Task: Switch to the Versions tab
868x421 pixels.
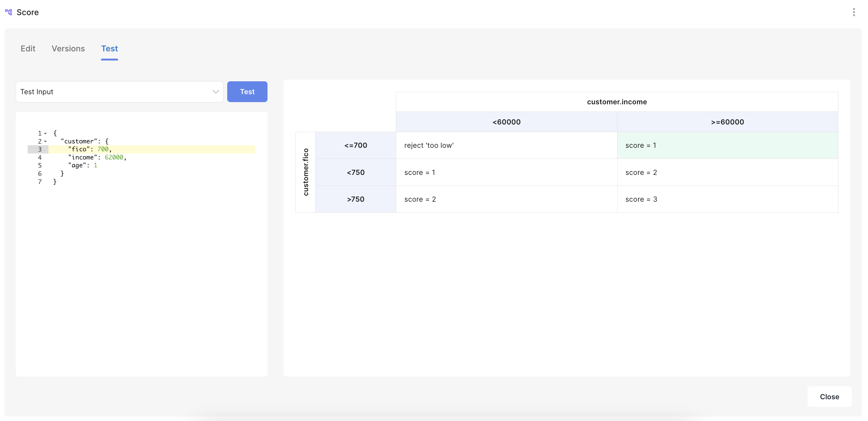Action: pyautogui.click(x=68, y=49)
